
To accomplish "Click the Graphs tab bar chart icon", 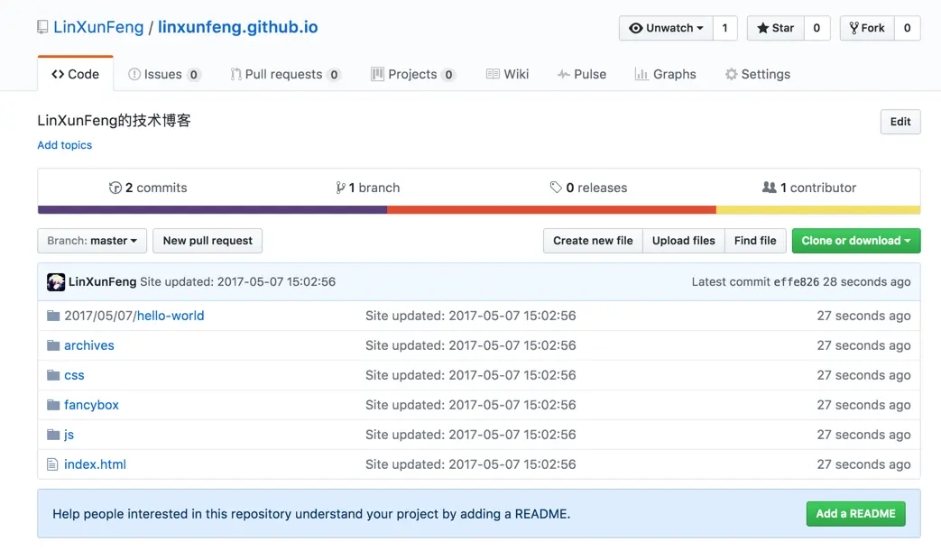I will tap(641, 74).
